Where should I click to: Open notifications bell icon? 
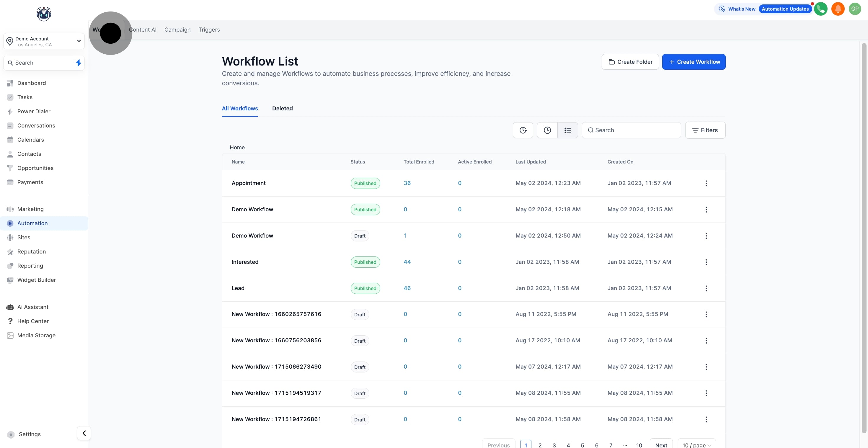(x=838, y=9)
